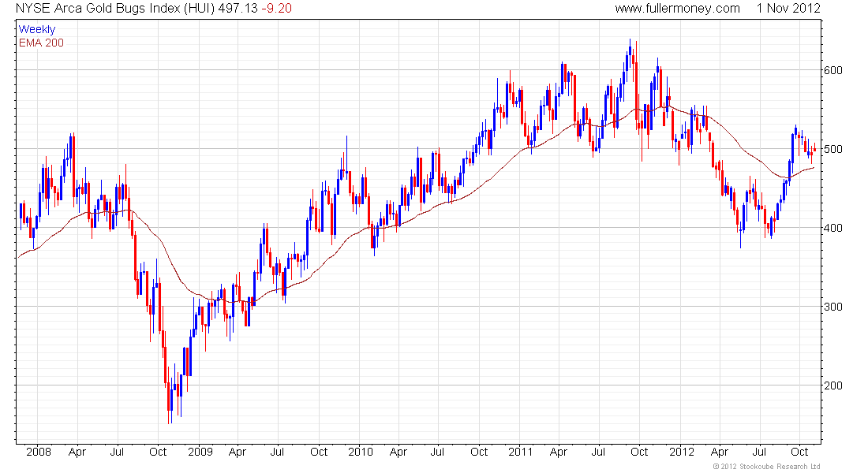
Task: Click the 2011 year label on time axis
Action: coord(520,452)
